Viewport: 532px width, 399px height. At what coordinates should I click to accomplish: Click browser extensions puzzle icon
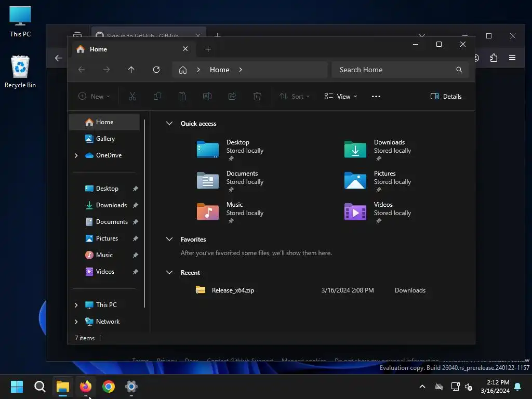click(x=494, y=58)
